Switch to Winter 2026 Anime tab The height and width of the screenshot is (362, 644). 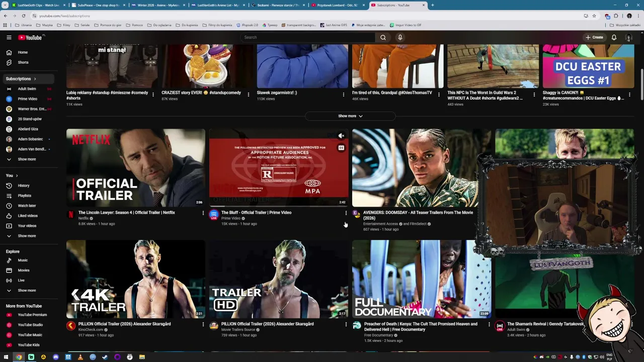[158, 5]
